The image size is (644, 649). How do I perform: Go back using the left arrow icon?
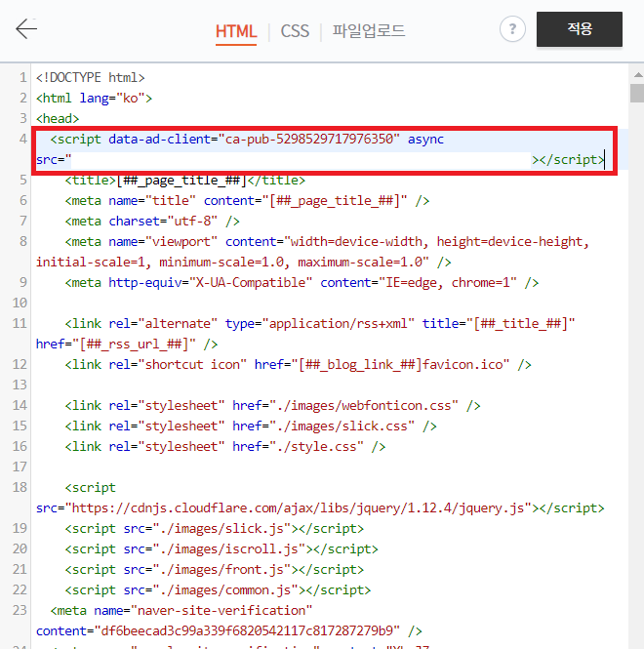(26, 29)
